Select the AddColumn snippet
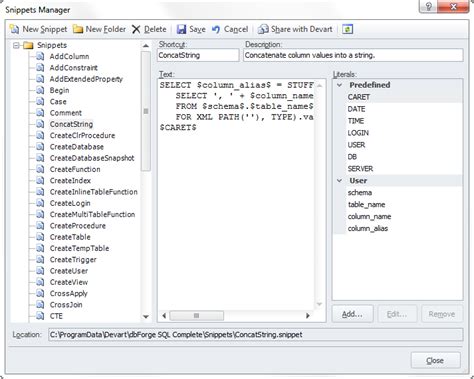This screenshot has width=474, height=379. (69, 57)
